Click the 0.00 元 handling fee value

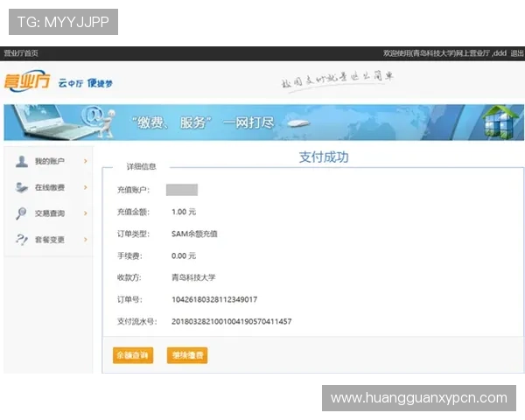(184, 255)
